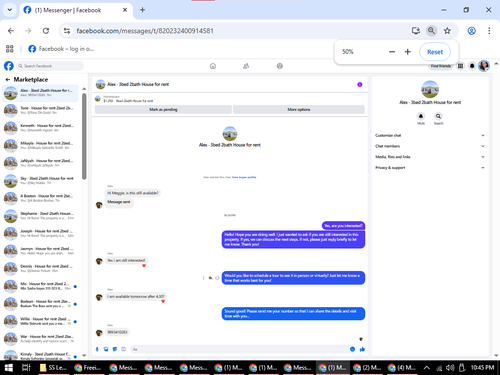Open the Chrome profile icon
Screen dimensions: 500x375
point(471,31)
